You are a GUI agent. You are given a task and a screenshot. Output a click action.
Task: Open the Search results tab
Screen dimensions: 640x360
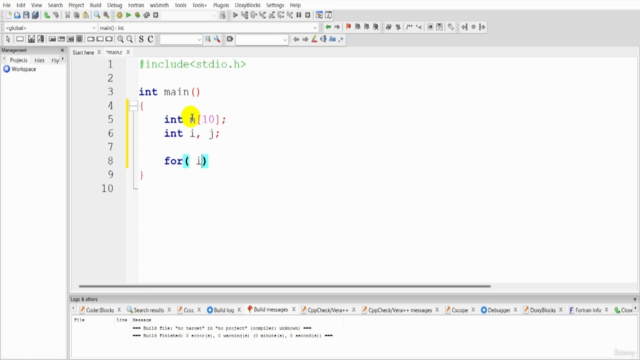pyautogui.click(x=145, y=310)
